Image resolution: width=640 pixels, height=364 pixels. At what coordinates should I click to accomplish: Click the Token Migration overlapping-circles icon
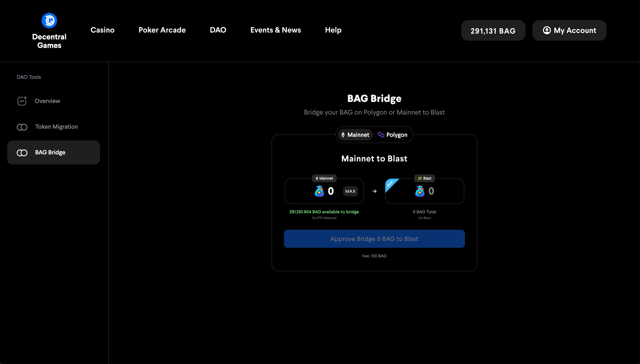(22, 127)
